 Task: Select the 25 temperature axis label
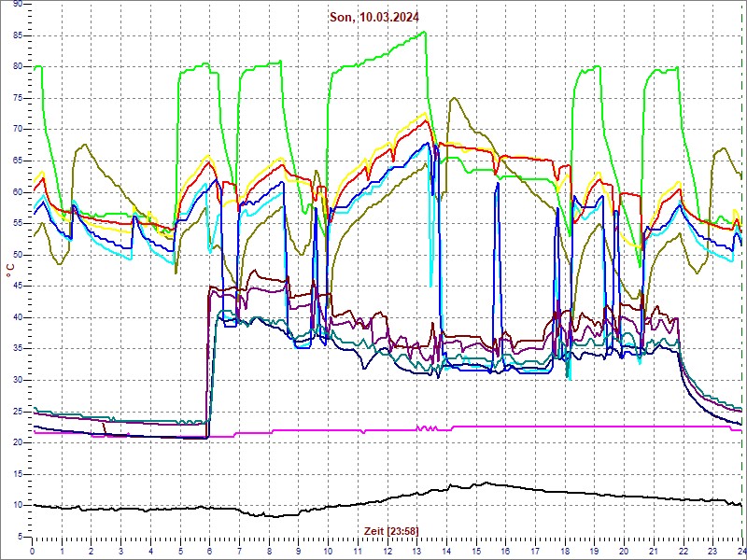(x=18, y=412)
